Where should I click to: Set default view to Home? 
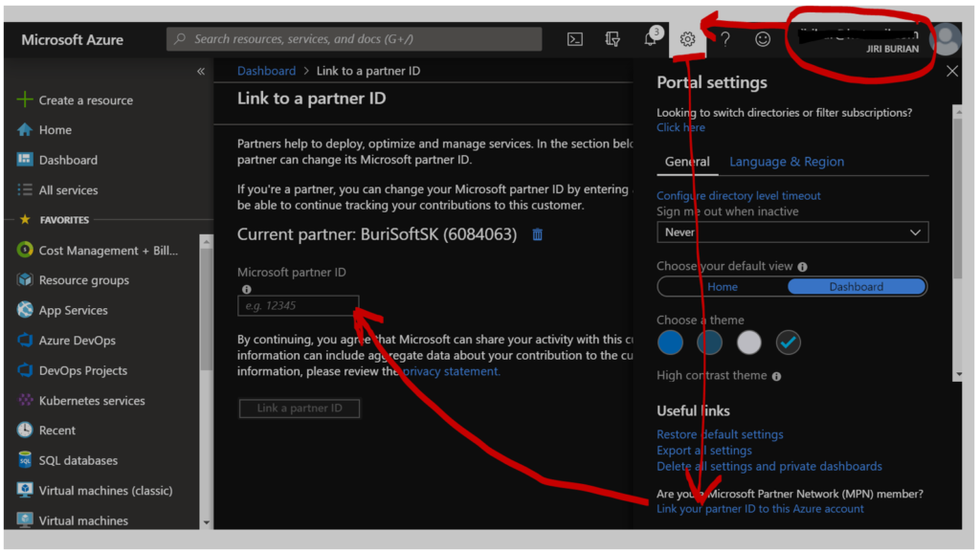(x=723, y=287)
